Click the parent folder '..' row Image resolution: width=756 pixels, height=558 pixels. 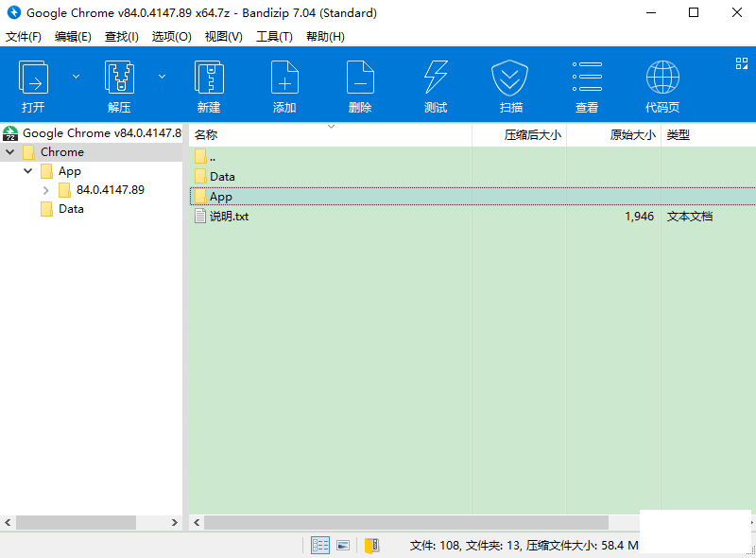pyautogui.click(x=472, y=157)
